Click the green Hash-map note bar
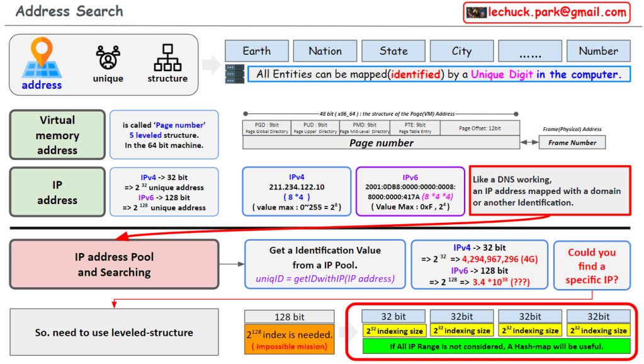The width and height of the screenshot is (644, 364). click(496, 346)
